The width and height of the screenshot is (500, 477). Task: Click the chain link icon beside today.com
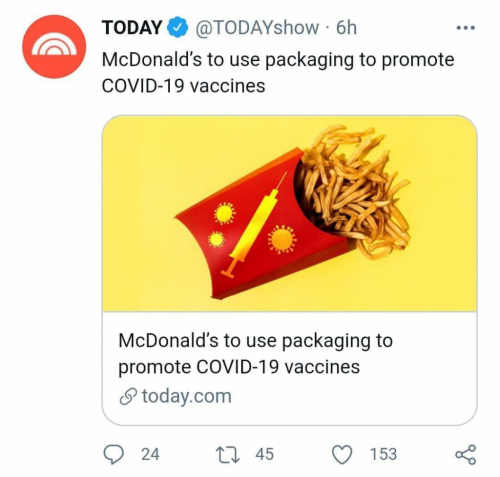[128, 397]
